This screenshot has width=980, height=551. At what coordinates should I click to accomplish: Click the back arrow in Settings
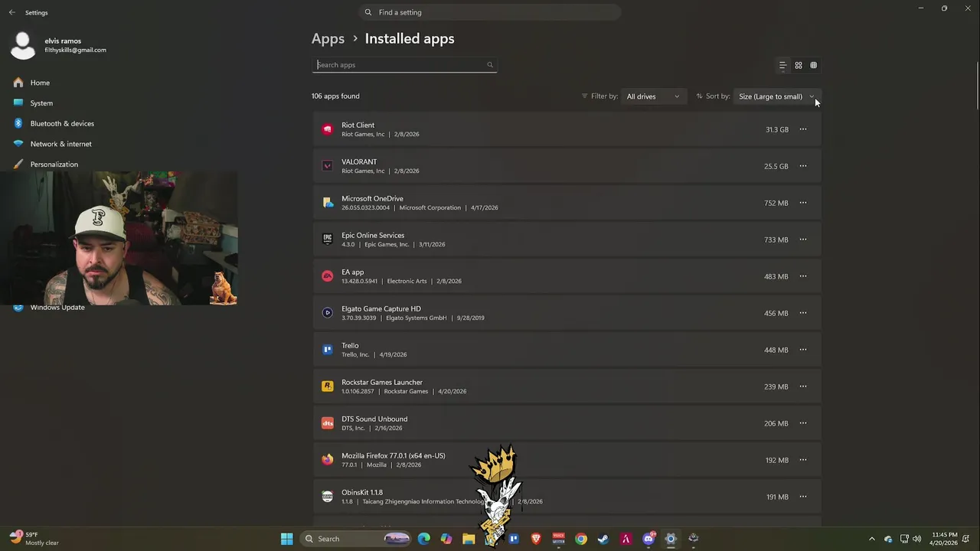tap(11, 12)
